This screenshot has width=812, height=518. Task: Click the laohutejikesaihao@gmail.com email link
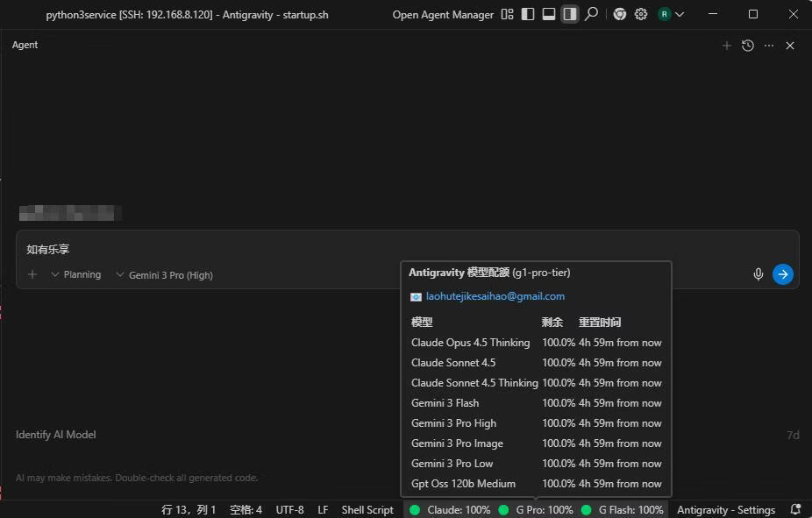tap(495, 296)
